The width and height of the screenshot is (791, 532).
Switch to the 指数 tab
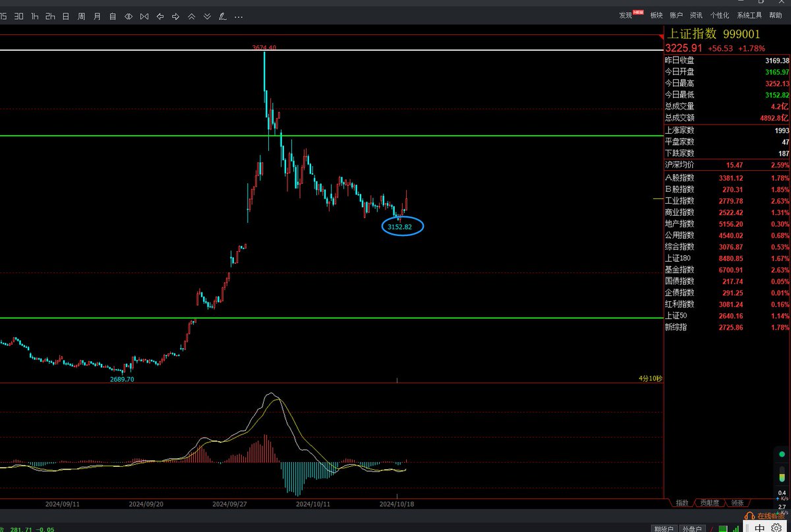click(682, 502)
